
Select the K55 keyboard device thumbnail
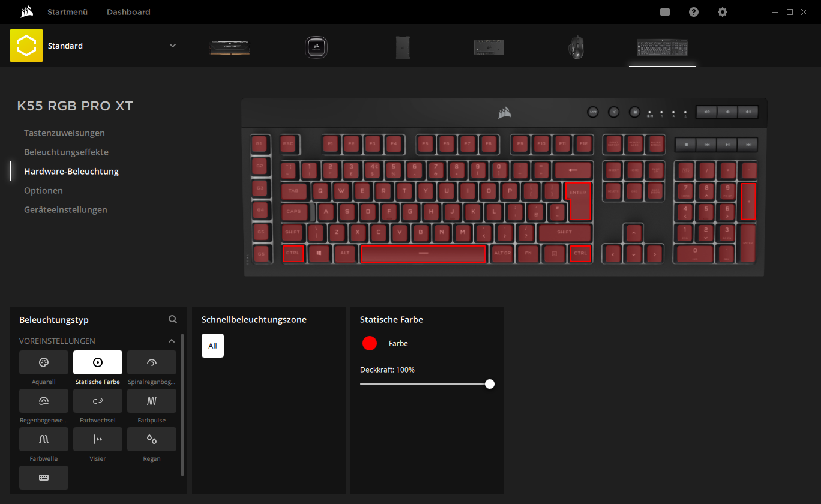[x=663, y=47]
